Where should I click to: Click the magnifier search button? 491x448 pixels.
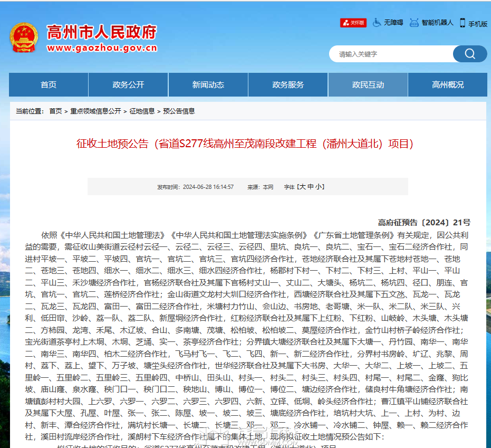[x=470, y=54]
